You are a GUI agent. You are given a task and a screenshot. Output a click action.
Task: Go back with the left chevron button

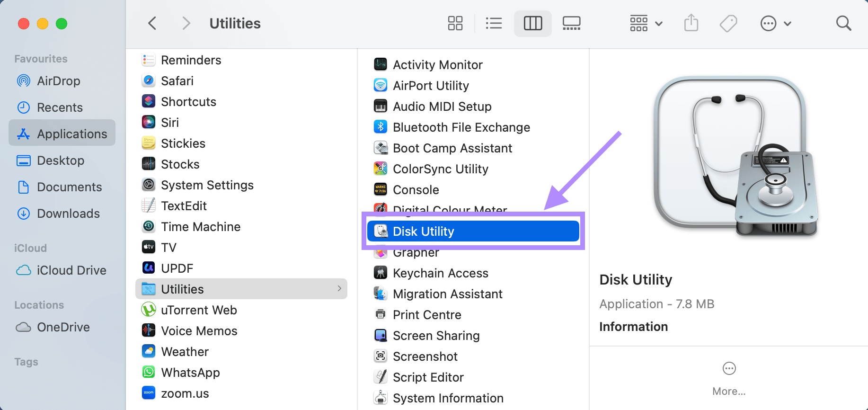pos(152,23)
